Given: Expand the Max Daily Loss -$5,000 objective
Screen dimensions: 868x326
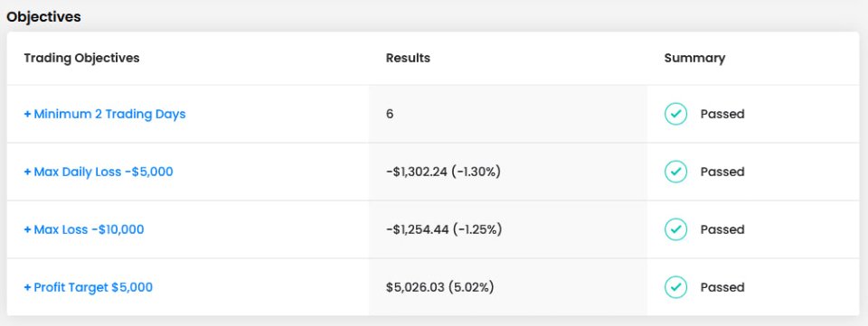Looking at the screenshot, I should tap(99, 172).
